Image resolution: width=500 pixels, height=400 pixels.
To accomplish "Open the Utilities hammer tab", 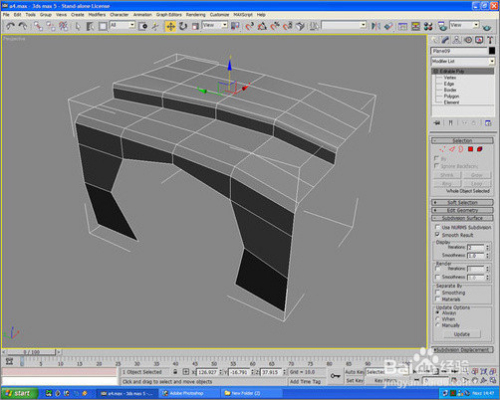I will pos(490,40).
